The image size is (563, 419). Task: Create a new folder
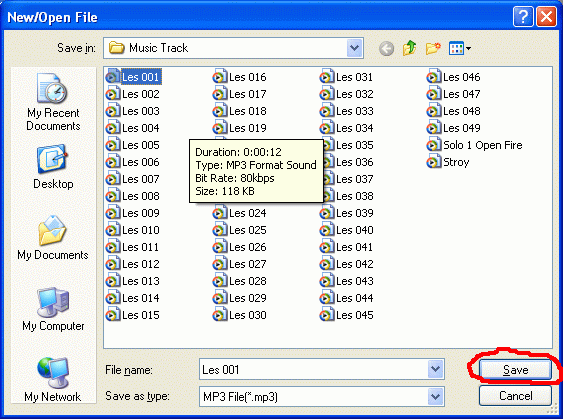(433, 48)
